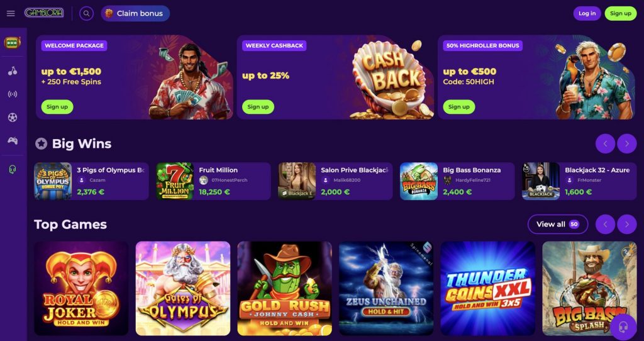The width and height of the screenshot is (644, 341).
Task: Open Fruit Million big win card
Action: 213,181
